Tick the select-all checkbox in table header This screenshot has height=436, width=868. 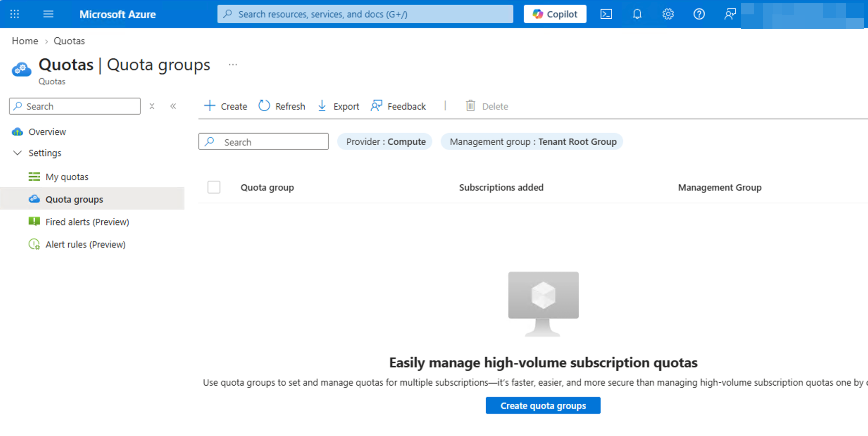[x=214, y=187]
